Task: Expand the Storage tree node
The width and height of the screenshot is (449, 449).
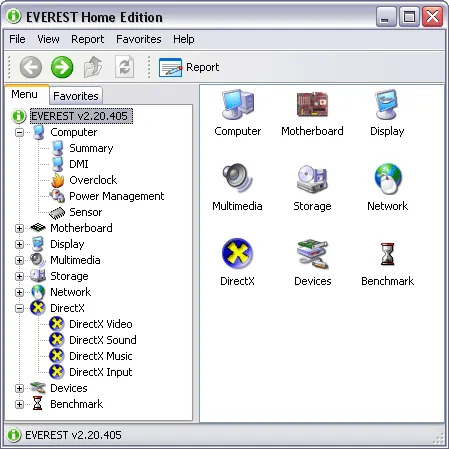Action: [x=19, y=276]
